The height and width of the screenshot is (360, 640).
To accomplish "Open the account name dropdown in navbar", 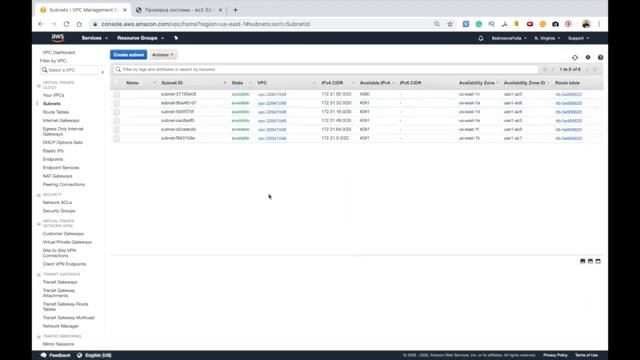I will (509, 38).
